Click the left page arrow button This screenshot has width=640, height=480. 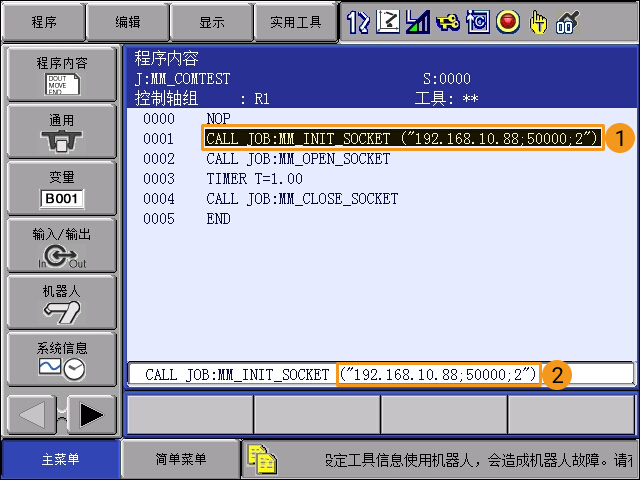(32, 415)
